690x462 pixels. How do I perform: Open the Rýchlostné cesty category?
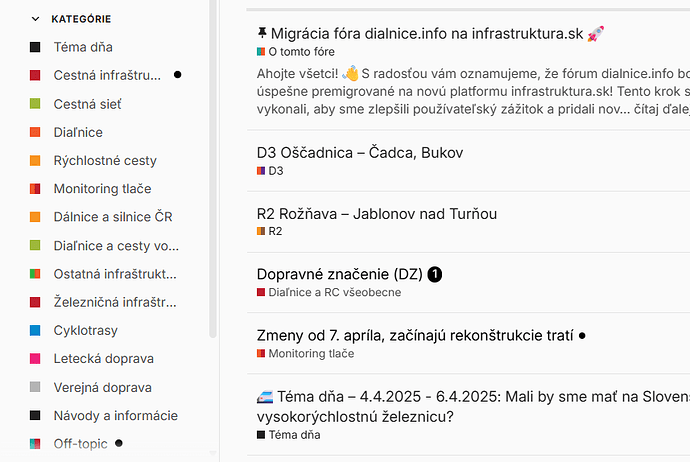point(105,161)
